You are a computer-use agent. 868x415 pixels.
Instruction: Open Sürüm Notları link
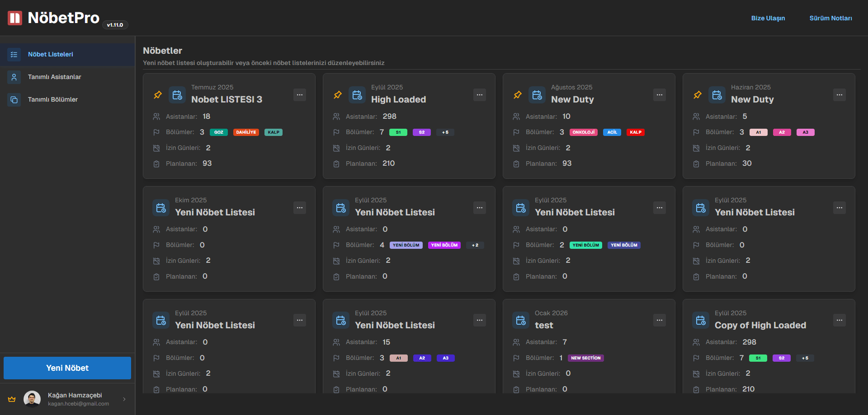point(830,19)
